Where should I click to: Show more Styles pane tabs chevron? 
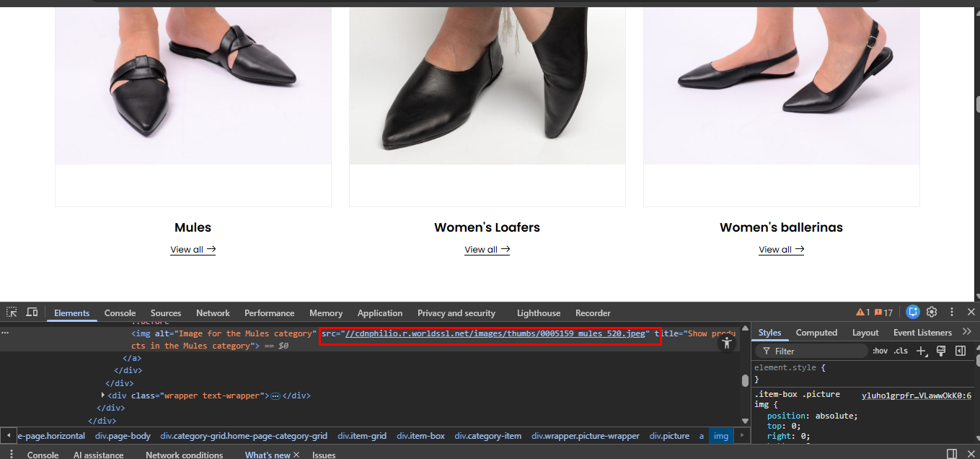point(967,332)
